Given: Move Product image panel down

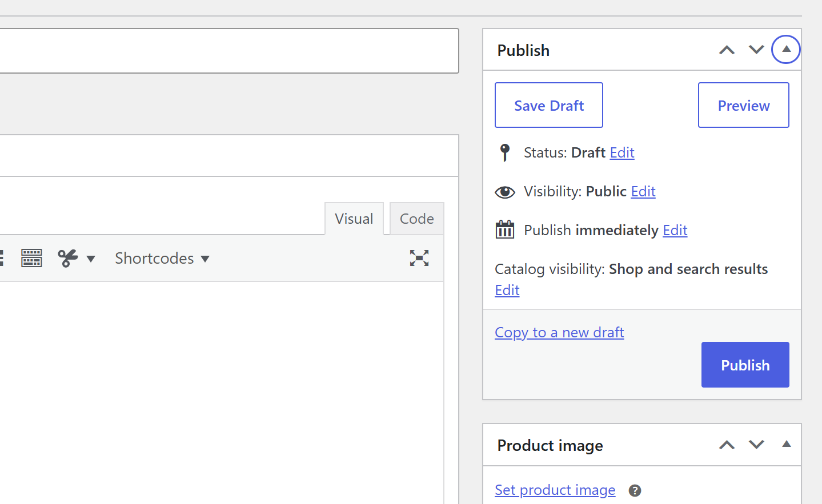Looking at the screenshot, I should pos(756,445).
